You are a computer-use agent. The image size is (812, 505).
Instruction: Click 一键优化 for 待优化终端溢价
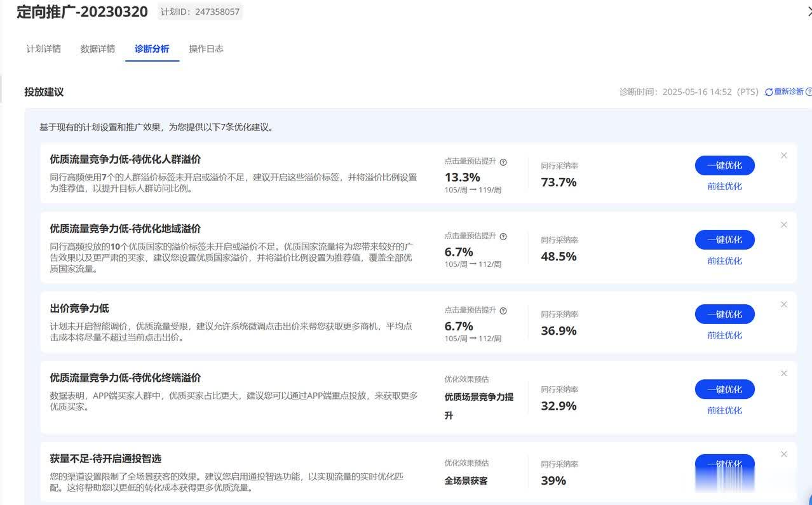click(724, 389)
